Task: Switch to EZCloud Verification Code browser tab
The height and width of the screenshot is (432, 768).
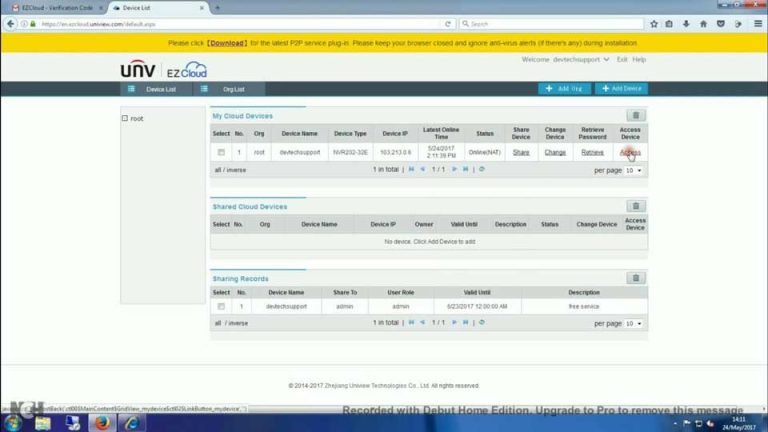Action: 55,7
